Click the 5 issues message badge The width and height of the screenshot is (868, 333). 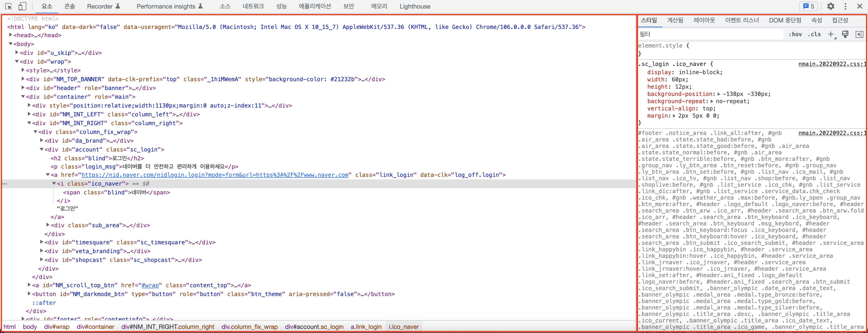coord(808,6)
